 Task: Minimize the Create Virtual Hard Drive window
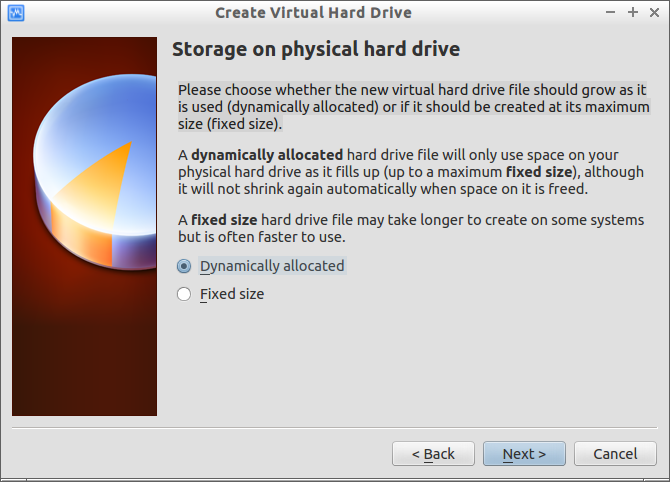610,12
